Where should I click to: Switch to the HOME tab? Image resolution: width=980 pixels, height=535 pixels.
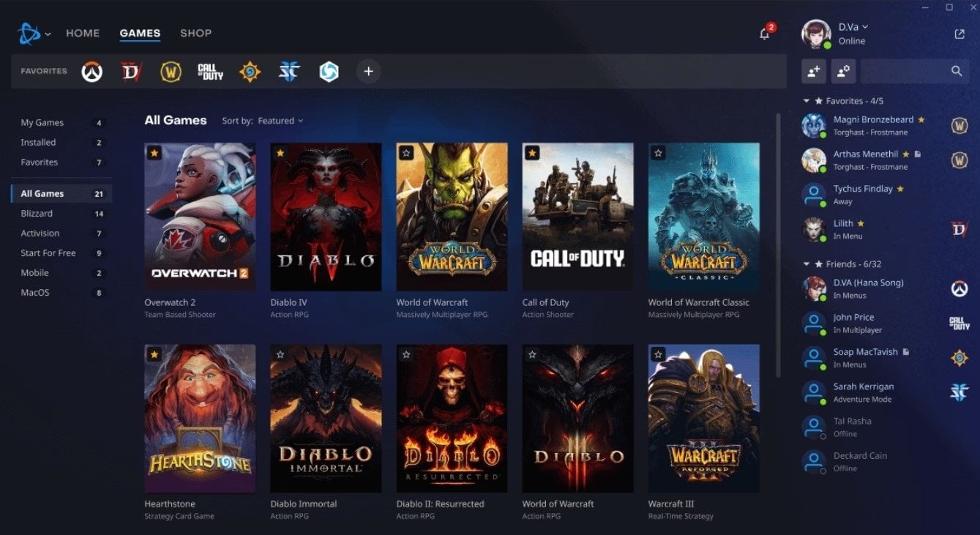[x=83, y=33]
